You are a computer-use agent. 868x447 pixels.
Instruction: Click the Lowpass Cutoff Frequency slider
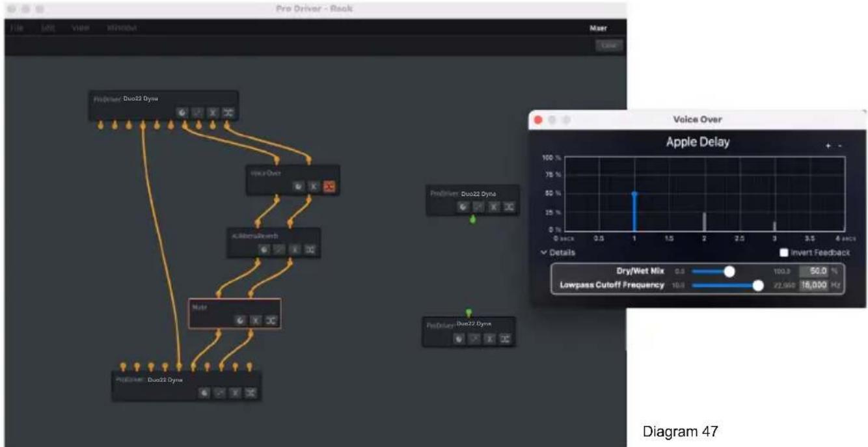[727, 285]
